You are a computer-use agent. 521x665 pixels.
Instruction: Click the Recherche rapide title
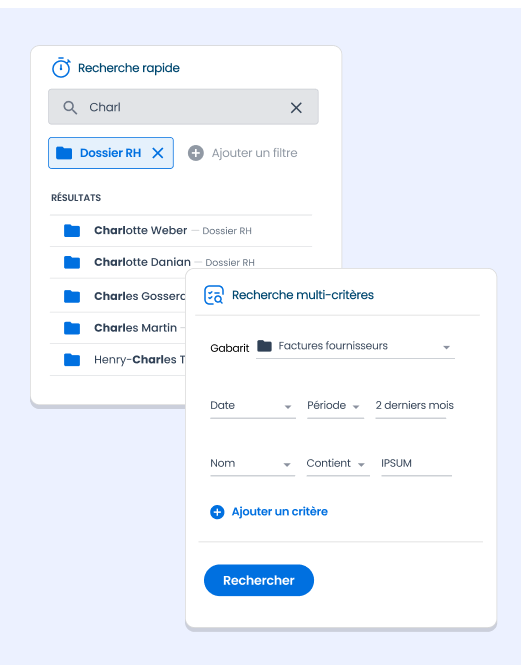click(129, 68)
